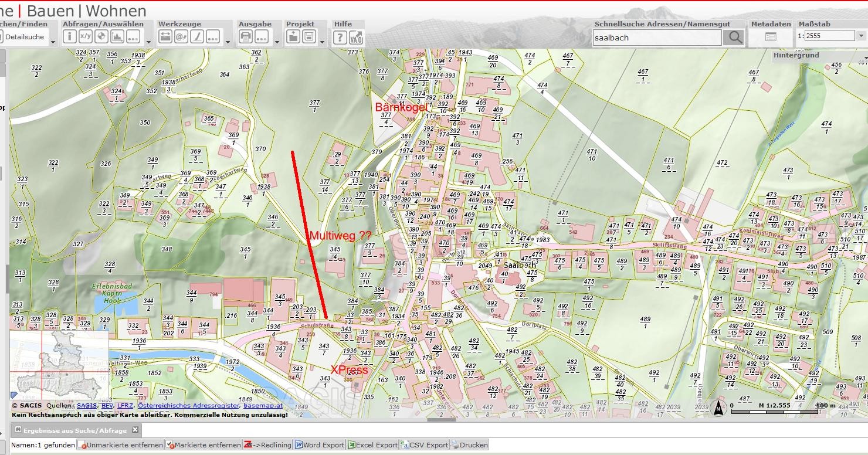Select the x/y coordinate query tool
Image resolution: width=868 pixels, height=455 pixels.
pyautogui.click(x=86, y=37)
